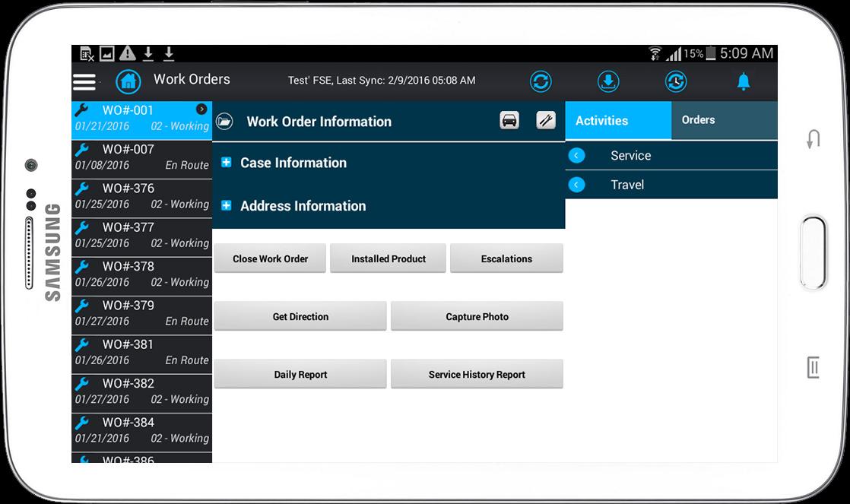Open the hamburger menu
This screenshot has width=850, height=504.
[x=84, y=81]
